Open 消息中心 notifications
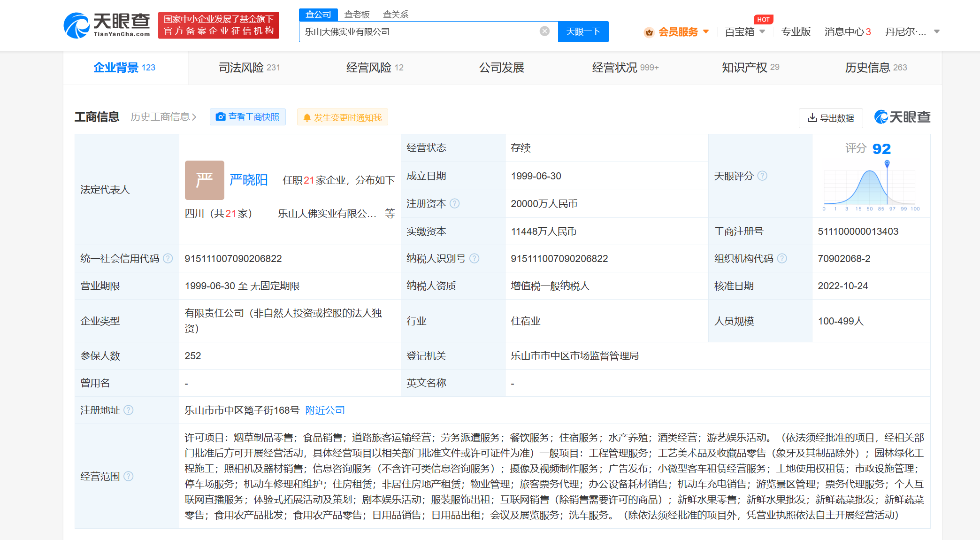This screenshot has width=980, height=540. point(848,32)
